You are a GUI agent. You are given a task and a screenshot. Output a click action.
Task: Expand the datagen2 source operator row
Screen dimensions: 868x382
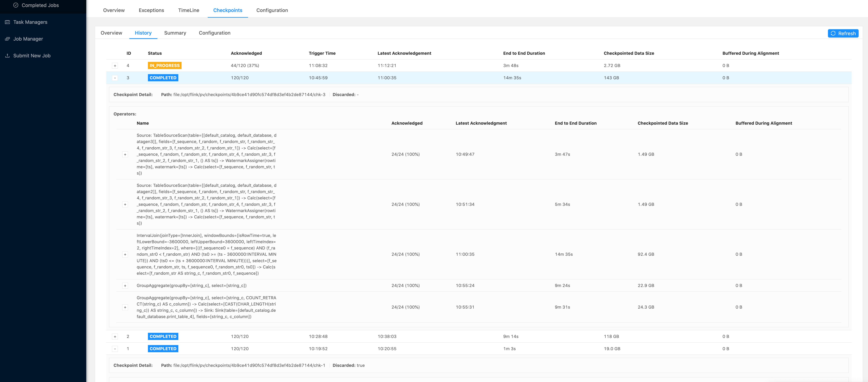[125, 205]
